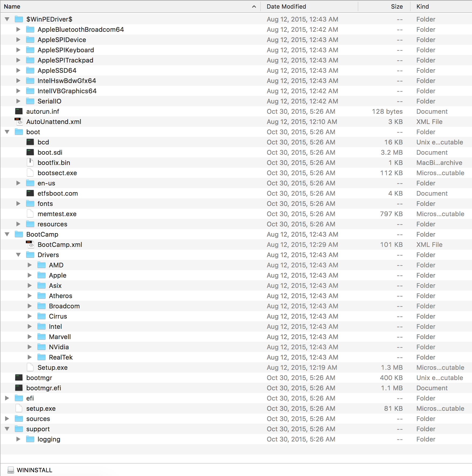Select the AppleSSD64 folder icon
Screen dimensions: 472x476
pos(30,70)
